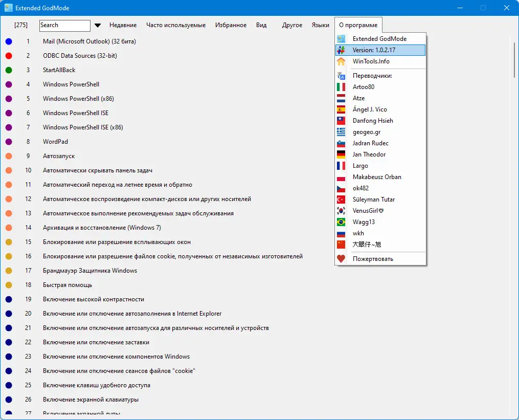519x420 pixels.
Task: Open the search dropdown arrow
Action: point(97,26)
